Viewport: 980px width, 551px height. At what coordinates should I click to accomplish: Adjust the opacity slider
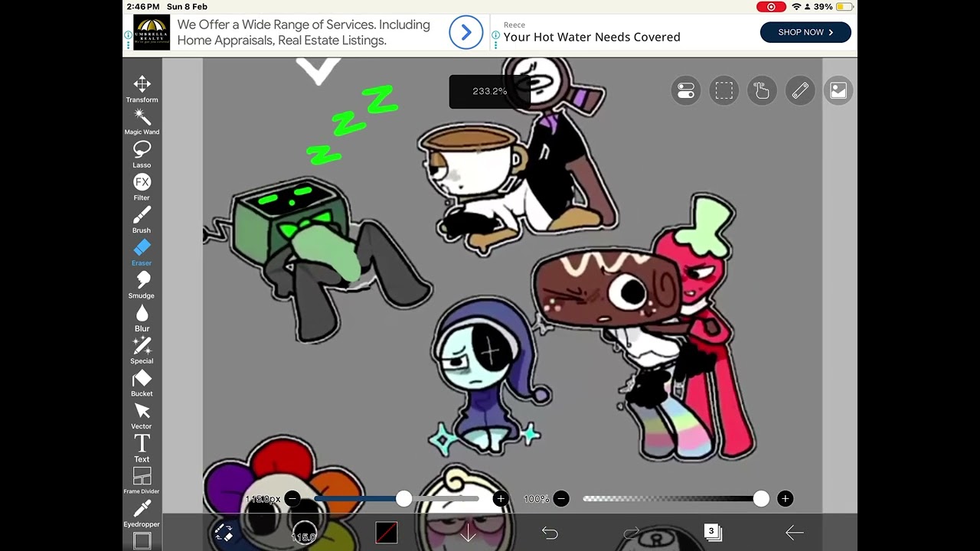click(675, 499)
